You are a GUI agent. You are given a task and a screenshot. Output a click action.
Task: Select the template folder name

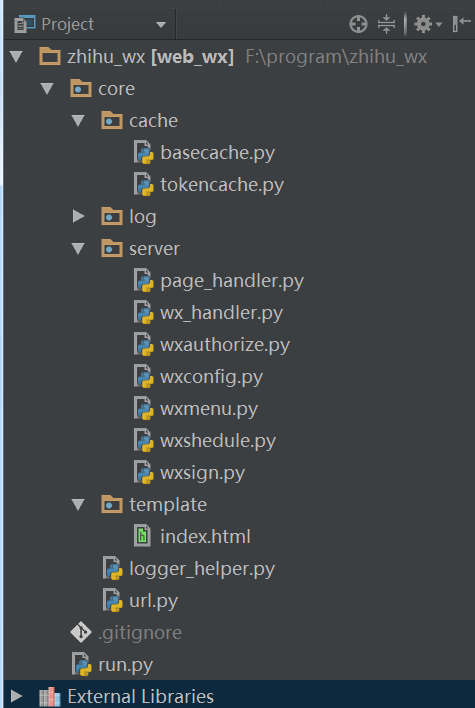click(168, 505)
